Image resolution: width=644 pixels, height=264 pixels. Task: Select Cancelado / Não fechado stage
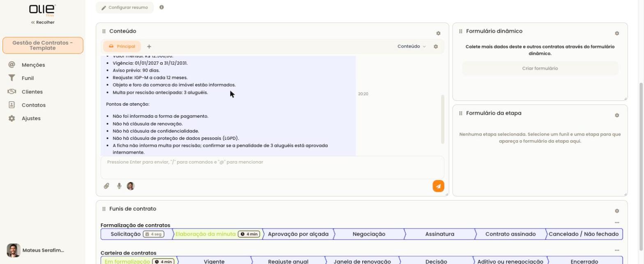[584, 234]
